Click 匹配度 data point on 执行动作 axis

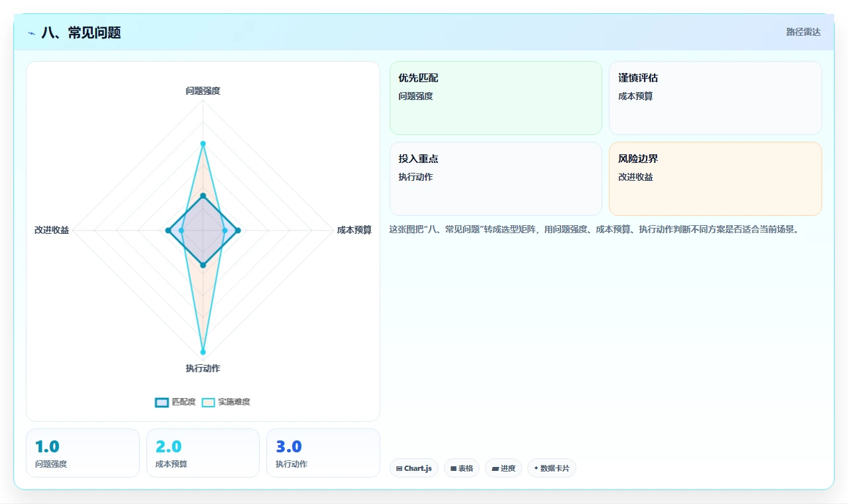203,265
